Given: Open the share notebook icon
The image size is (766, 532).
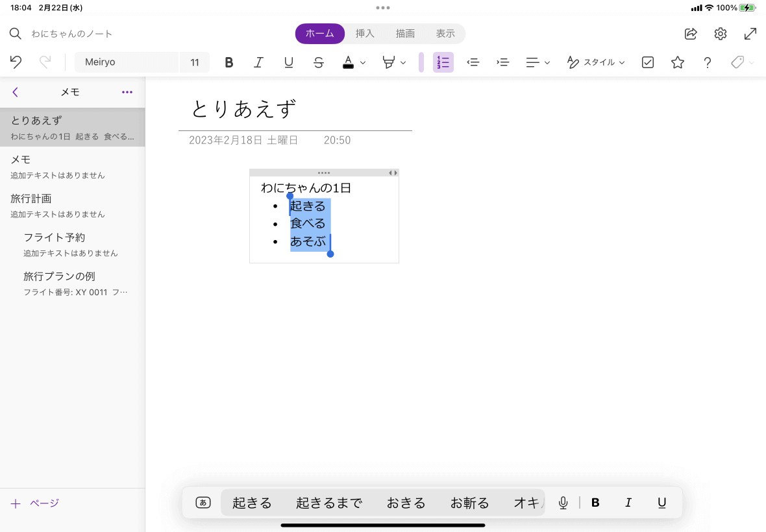Looking at the screenshot, I should tap(691, 34).
